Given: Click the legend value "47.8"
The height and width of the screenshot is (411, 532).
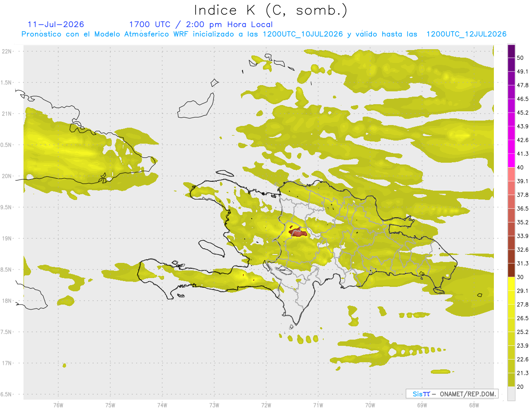Looking at the screenshot, I should 523,85.
